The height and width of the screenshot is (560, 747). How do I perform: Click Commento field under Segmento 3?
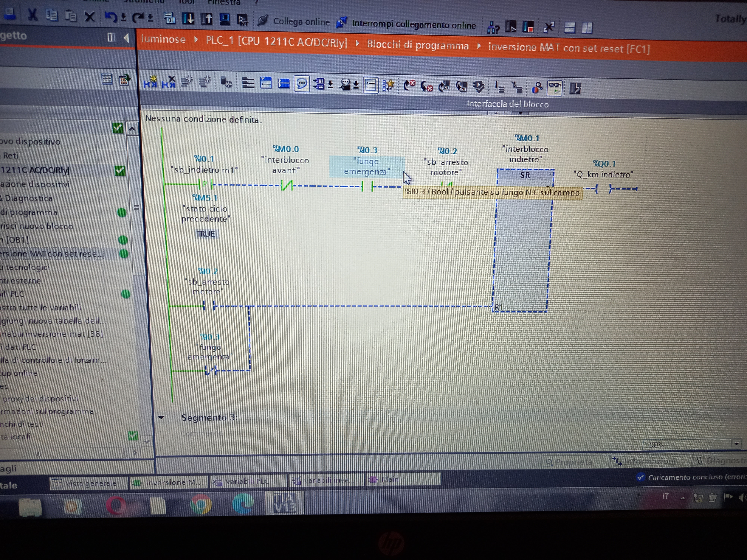[x=202, y=433]
